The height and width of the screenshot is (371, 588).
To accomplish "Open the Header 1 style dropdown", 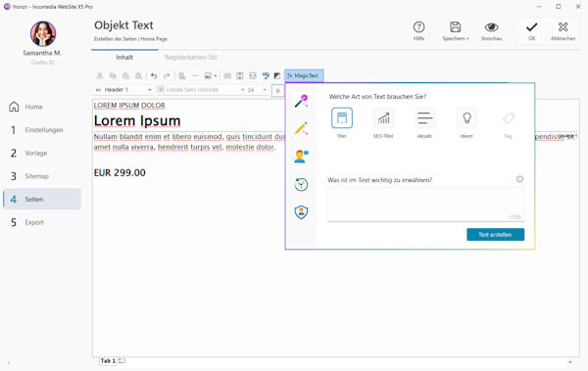I will click(x=123, y=90).
